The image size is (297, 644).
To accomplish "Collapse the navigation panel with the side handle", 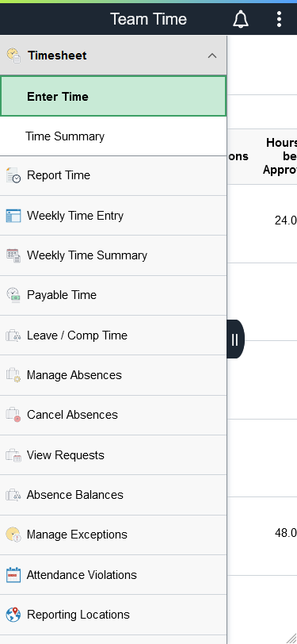I will pos(235,339).
